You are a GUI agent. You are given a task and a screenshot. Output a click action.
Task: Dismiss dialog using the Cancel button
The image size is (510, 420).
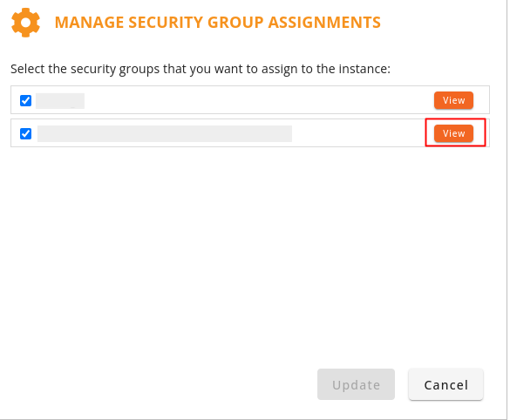(446, 384)
